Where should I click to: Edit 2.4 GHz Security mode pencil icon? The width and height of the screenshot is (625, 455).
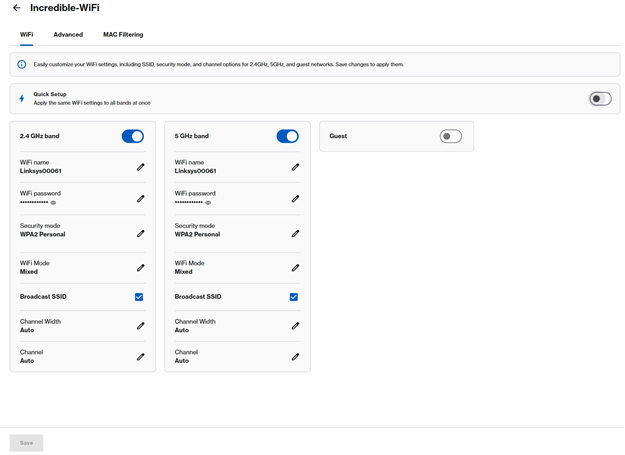[140, 233]
